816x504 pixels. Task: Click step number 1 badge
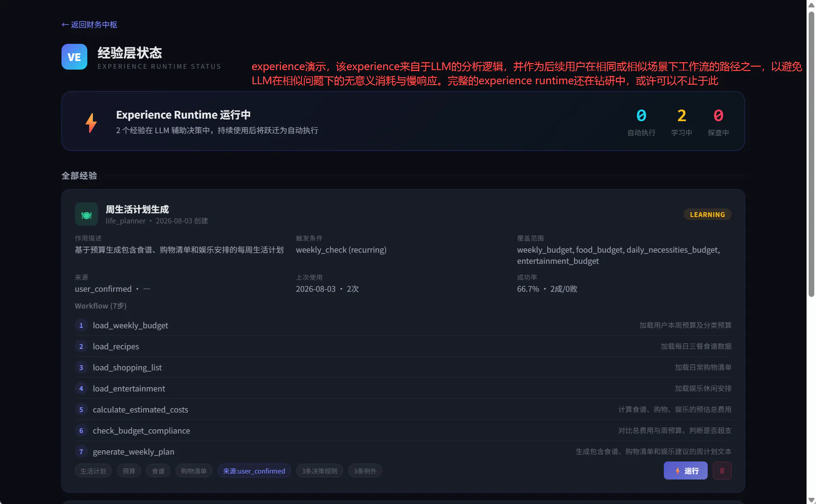pos(81,325)
